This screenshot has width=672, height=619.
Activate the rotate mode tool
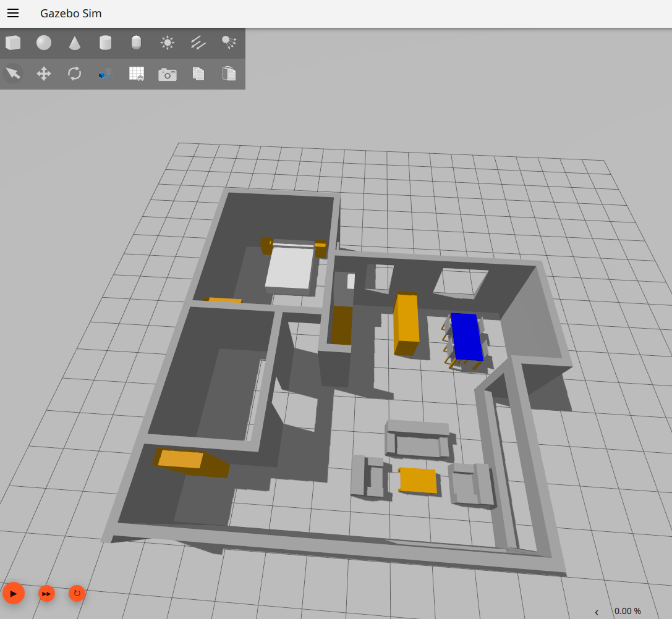75,74
